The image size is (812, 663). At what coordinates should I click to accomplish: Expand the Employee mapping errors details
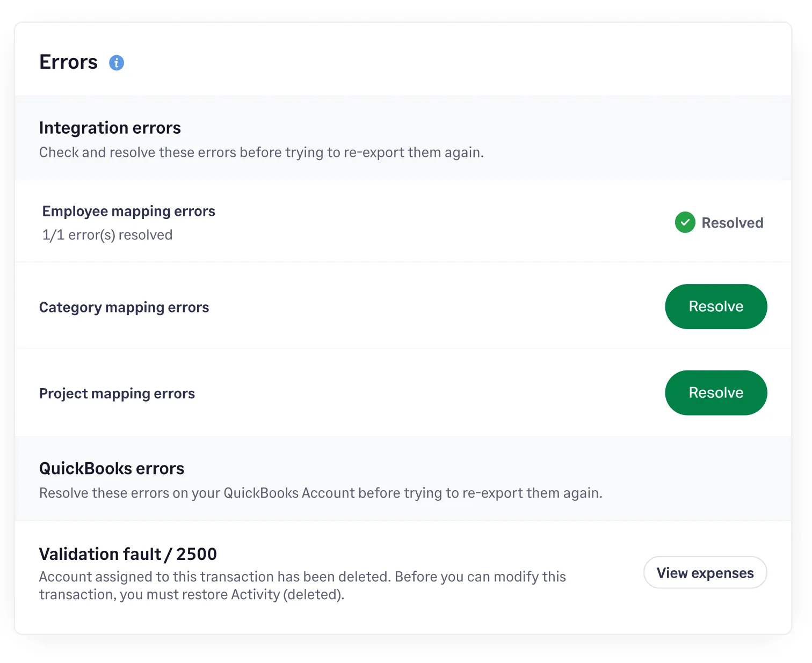pyautogui.click(x=128, y=211)
